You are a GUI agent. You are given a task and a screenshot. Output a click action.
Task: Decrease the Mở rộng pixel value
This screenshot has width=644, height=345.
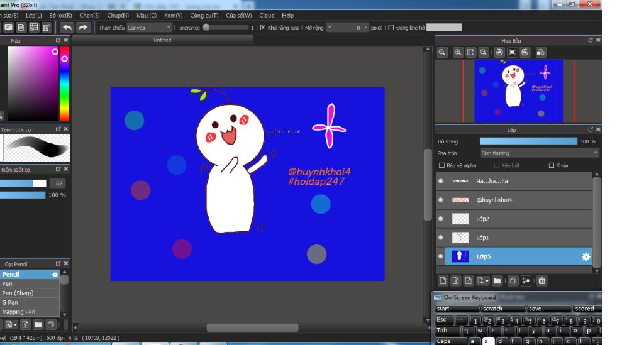pos(330,28)
